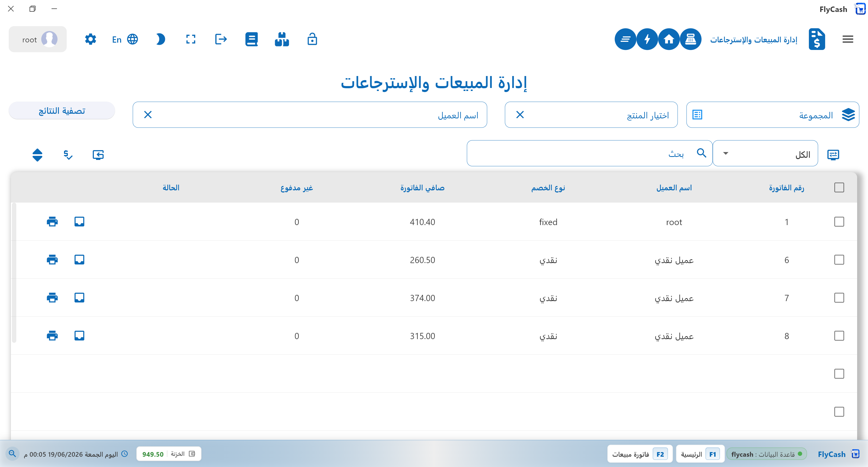
Task: Clear the اسم العميل field
Action: pos(148,115)
